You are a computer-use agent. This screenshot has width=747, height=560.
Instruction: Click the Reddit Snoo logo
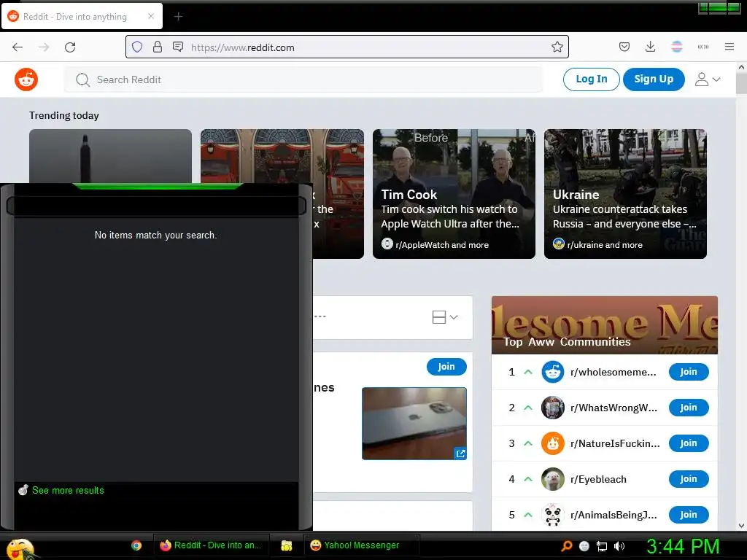(x=26, y=79)
